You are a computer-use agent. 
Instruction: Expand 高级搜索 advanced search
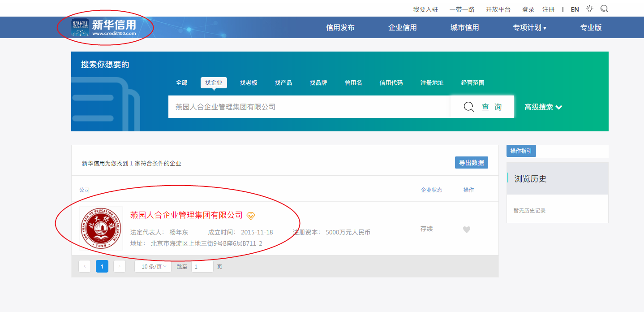(543, 107)
